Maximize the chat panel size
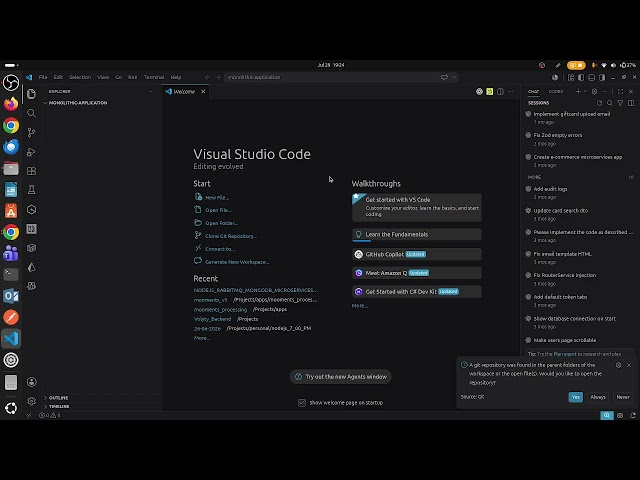640x480 pixels. pos(620,91)
